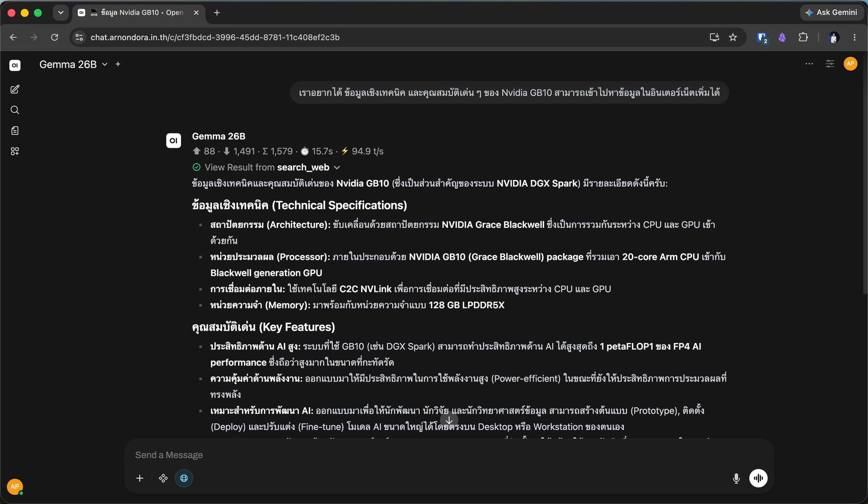Click the Σ 1,579 total tokens stat
This screenshot has height=504, width=868.
[278, 151]
